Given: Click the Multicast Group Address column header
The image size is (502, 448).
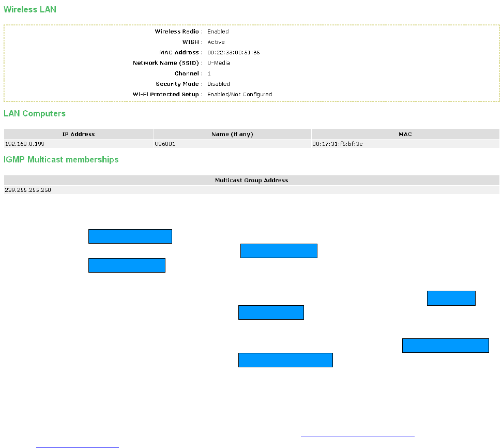Looking at the screenshot, I should pyautogui.click(x=252, y=180).
